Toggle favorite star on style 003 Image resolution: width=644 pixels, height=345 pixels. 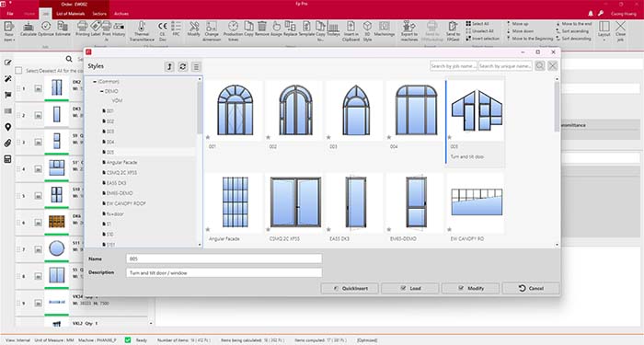(x=328, y=137)
